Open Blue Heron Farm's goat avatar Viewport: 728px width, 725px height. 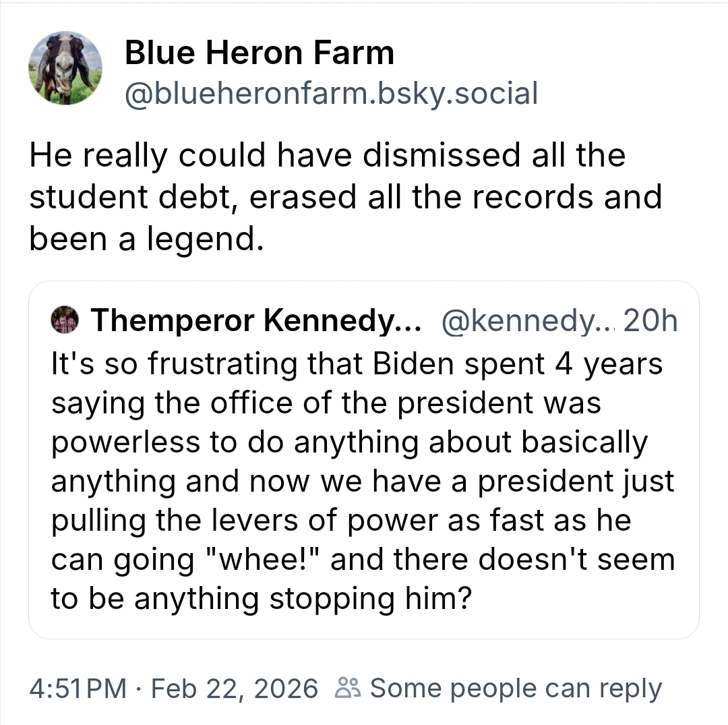click(65, 67)
